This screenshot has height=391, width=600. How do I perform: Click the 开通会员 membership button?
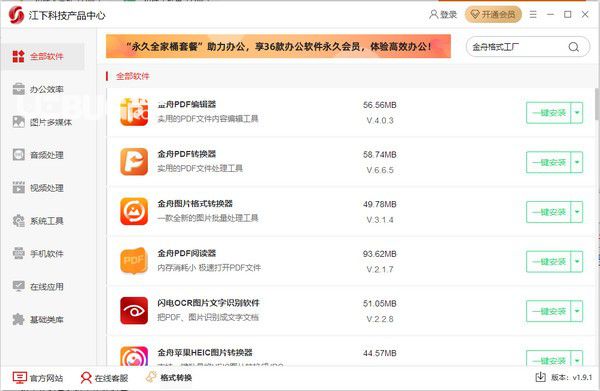[493, 15]
